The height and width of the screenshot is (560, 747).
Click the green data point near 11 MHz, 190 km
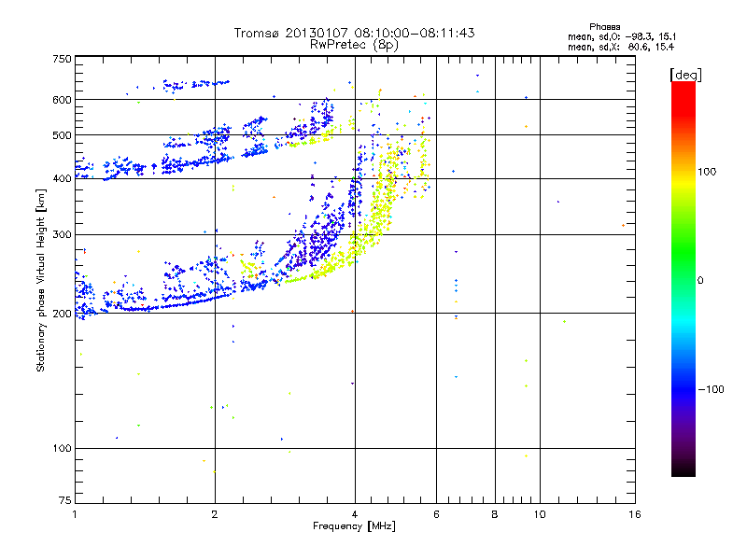[x=565, y=321]
